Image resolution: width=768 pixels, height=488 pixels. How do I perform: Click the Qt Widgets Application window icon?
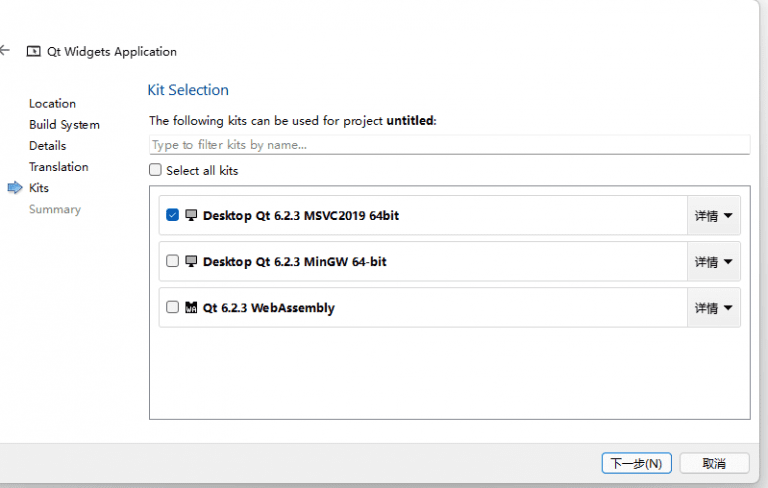(34, 52)
